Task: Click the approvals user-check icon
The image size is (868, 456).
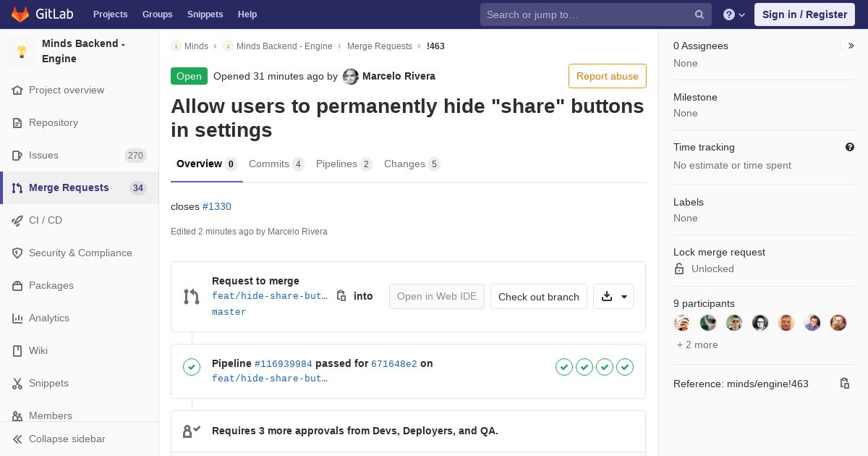Action: pyautogui.click(x=192, y=431)
